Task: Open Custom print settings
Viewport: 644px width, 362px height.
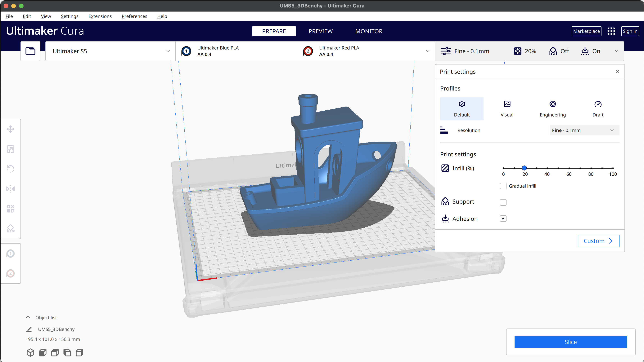Action: (x=599, y=241)
